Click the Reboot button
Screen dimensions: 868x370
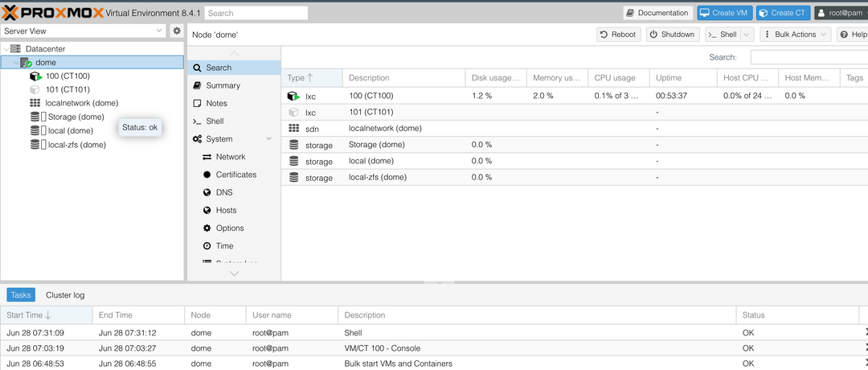617,35
